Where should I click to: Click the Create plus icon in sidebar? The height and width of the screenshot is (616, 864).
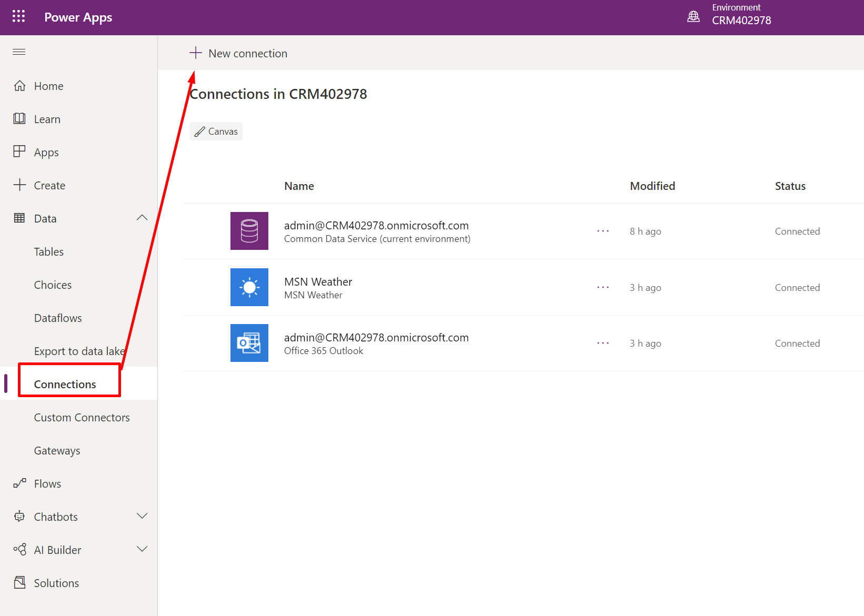19,185
